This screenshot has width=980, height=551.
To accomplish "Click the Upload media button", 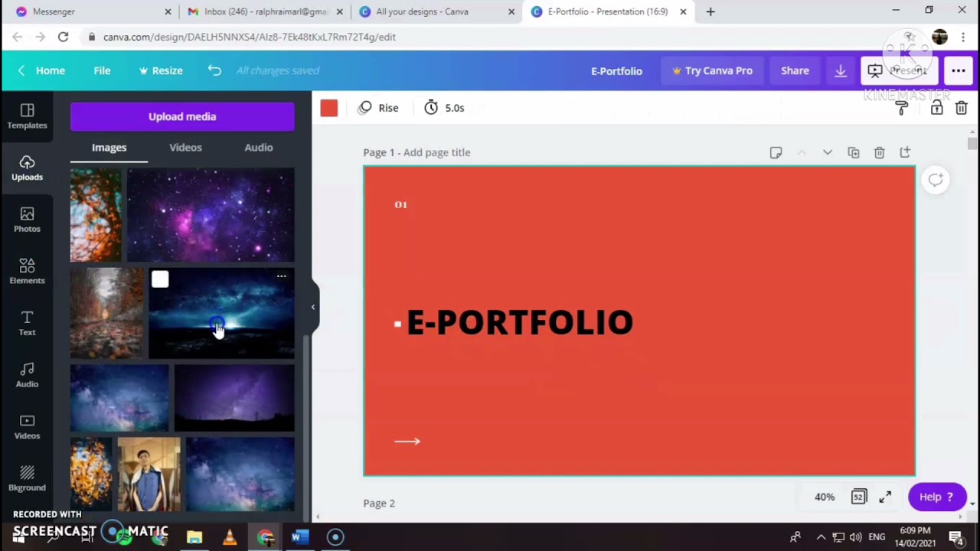I will click(x=182, y=116).
